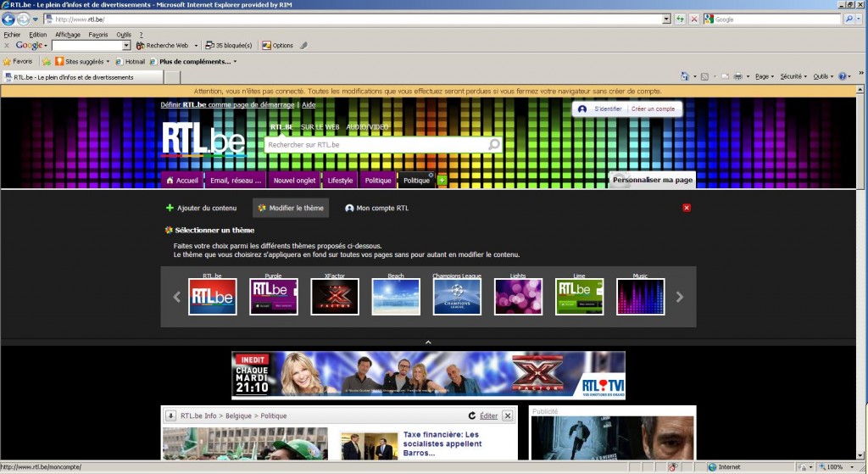Screen dimensions: 868x474
Task: Switch to the Nouvel onglet tab
Action: [x=294, y=180]
